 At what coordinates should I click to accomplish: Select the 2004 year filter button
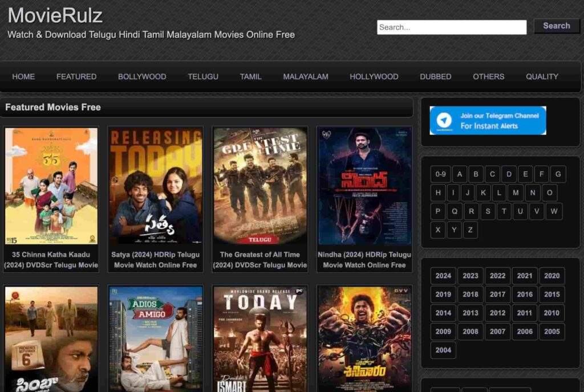[443, 350]
